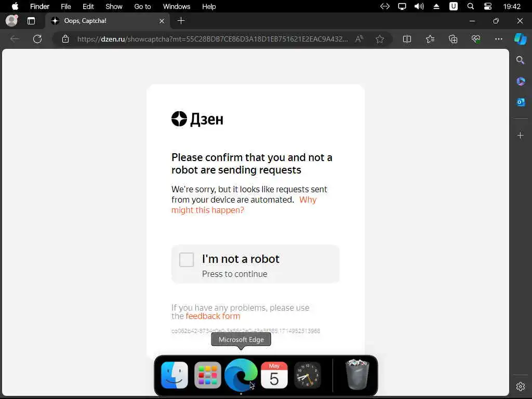This screenshot has height=399, width=532.
Task: Open Trash from the dock
Action: tap(357, 375)
